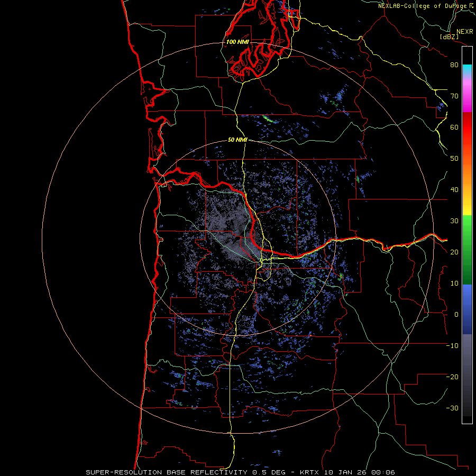This screenshot has height=476, width=476.
Task: Click the "10 JAN 26" date in the footer
Action: (x=345, y=472)
